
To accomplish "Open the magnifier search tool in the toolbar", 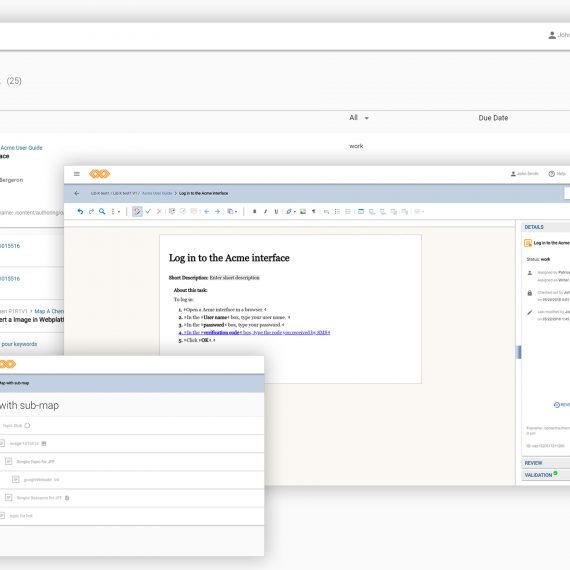I will pyautogui.click(x=102, y=211).
